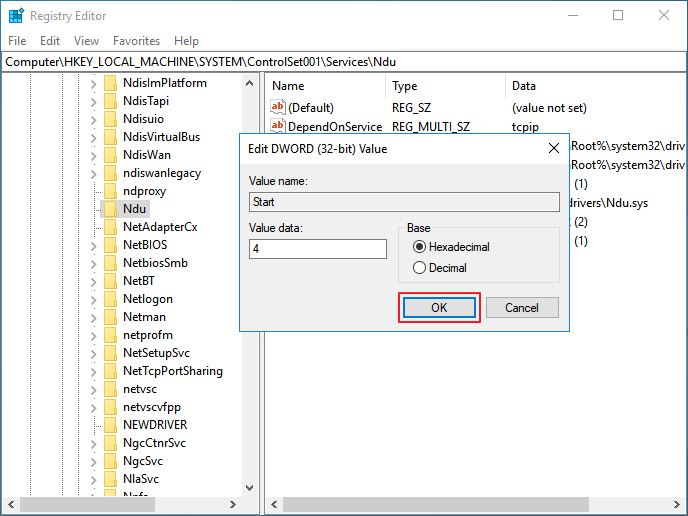Screen dimensions: 688x516
Task: Select the NetBT folder icon
Action: (x=111, y=281)
